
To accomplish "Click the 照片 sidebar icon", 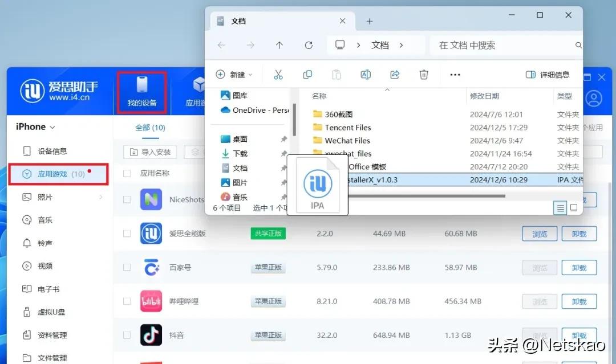I will pyautogui.click(x=27, y=197).
